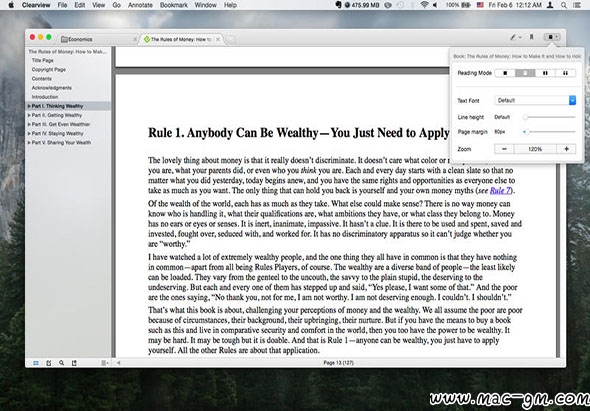Go to previous page with left arrow
Viewport: 590px width, 411px height.
tap(119, 363)
